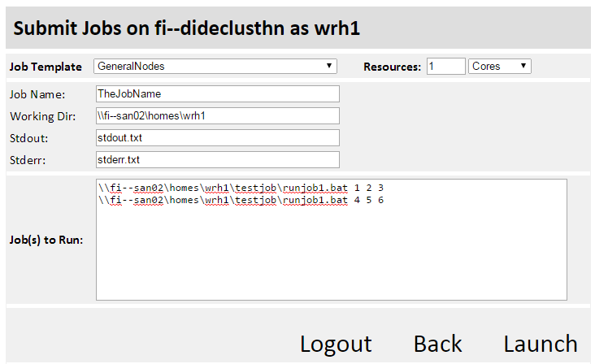Click the Job(s) to Run label

tap(46, 240)
